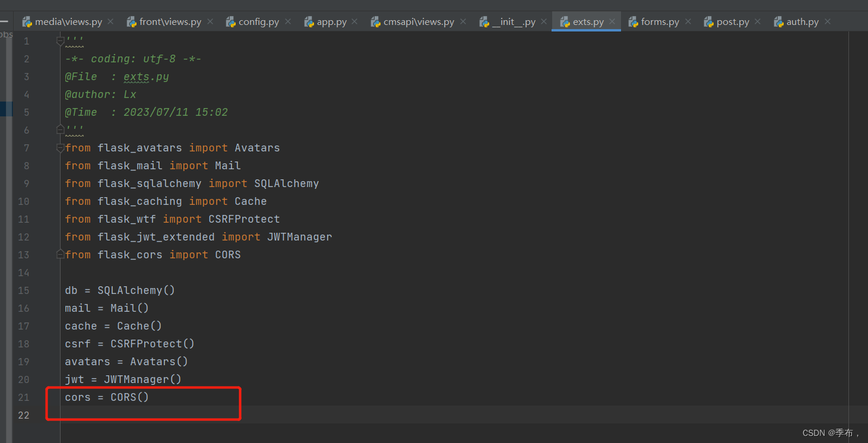Click the 'db = SQLAlchemy()' line
868x443 pixels.
[x=121, y=290]
